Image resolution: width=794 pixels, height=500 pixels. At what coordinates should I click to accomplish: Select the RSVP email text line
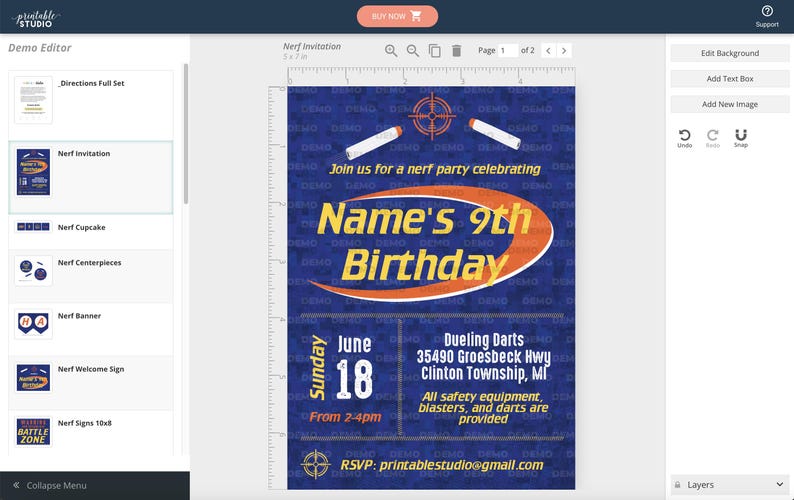(442, 465)
